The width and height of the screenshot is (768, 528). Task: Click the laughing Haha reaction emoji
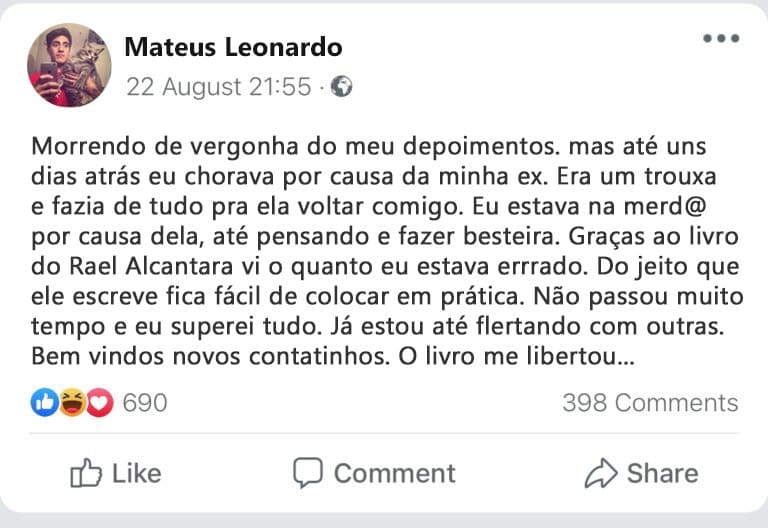pyautogui.click(x=72, y=403)
